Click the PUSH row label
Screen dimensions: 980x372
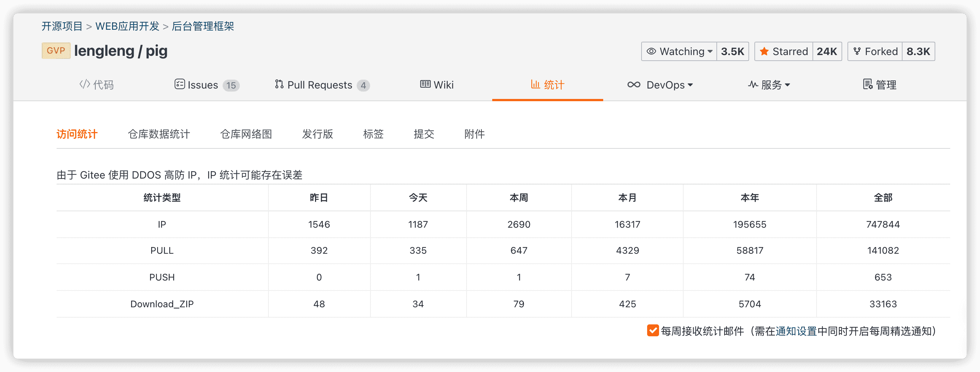coord(162,278)
